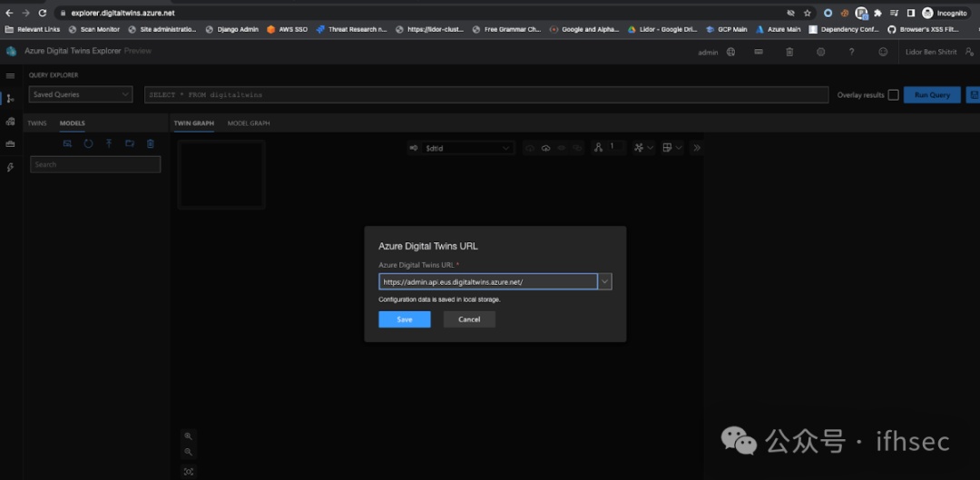Switch to the TWINS tab
Image resolution: width=980 pixels, height=480 pixels.
[37, 123]
